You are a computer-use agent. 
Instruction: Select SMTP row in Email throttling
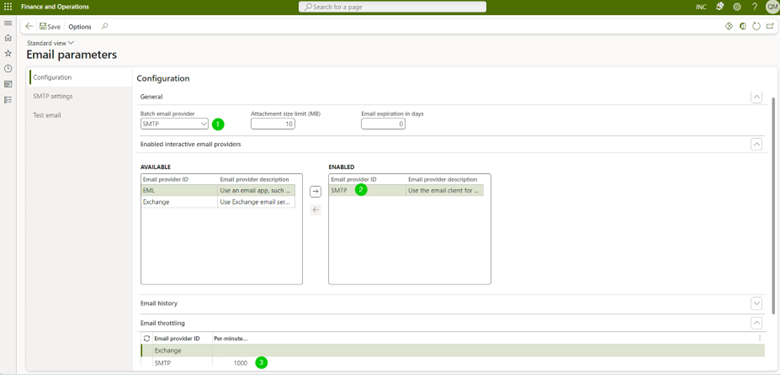(x=453, y=363)
